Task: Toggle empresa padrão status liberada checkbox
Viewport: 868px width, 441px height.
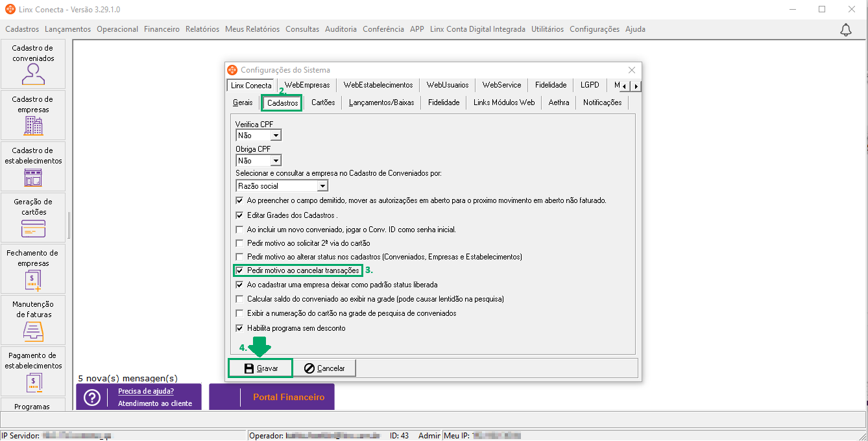Action: [240, 285]
